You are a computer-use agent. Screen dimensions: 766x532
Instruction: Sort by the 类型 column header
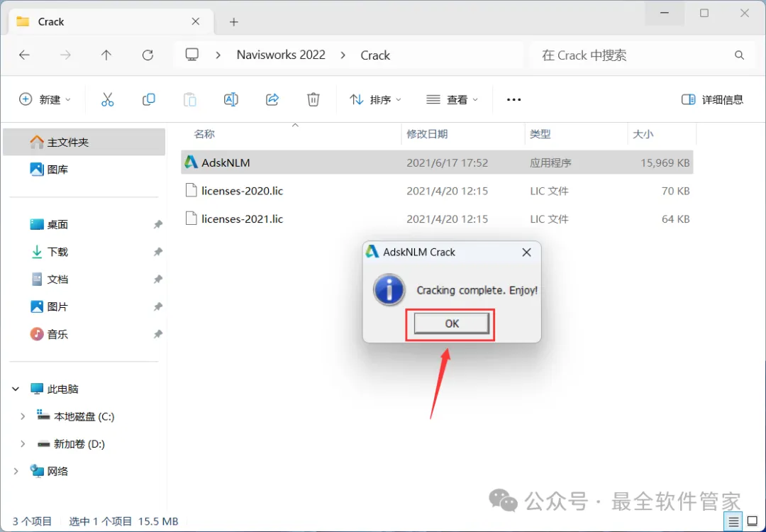click(x=540, y=134)
